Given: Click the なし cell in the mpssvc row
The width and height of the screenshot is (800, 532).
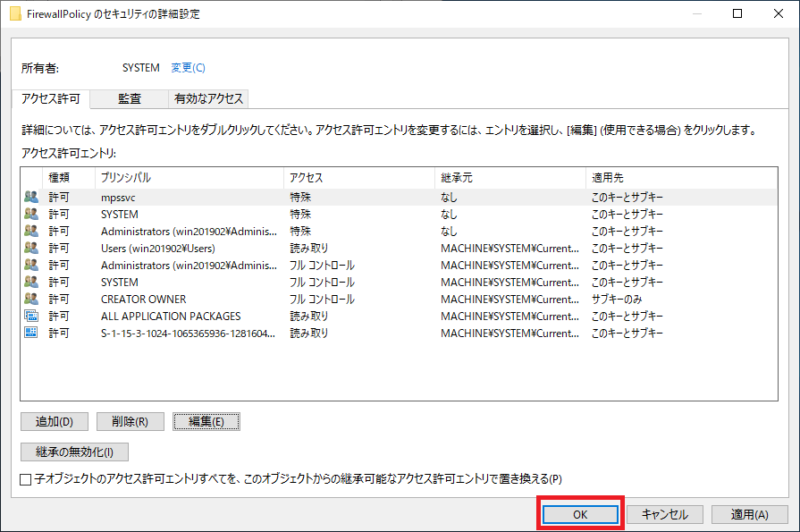Looking at the screenshot, I should click(x=449, y=197).
